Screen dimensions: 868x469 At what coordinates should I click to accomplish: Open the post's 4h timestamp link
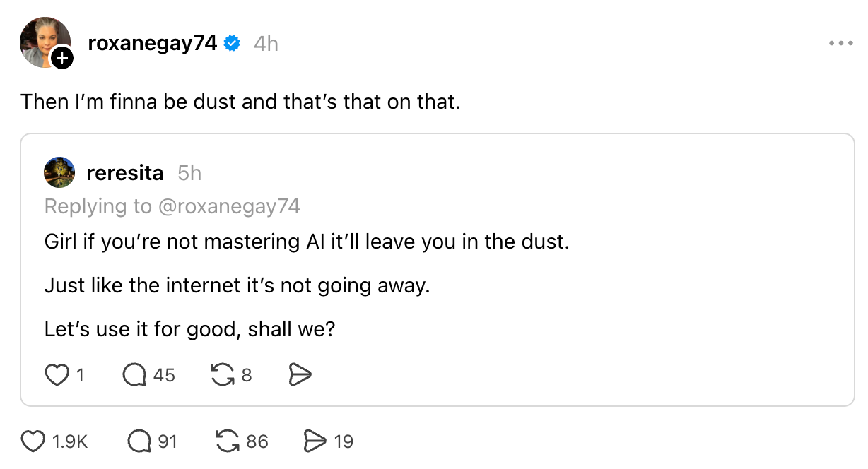tap(266, 44)
